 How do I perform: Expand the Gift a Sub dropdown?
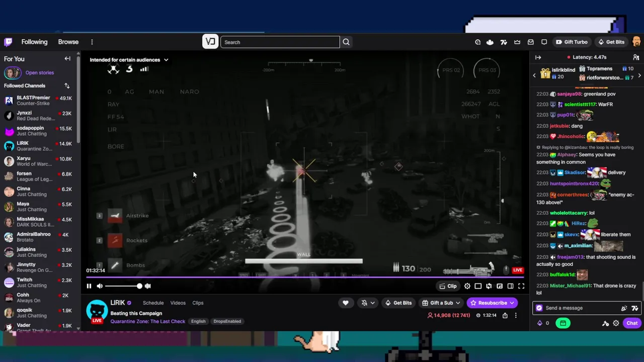441,303
